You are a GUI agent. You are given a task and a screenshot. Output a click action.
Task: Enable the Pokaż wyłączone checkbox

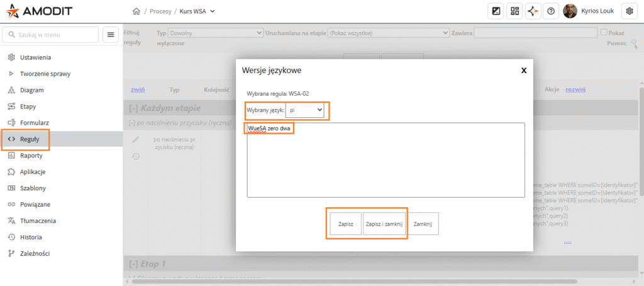(604, 32)
